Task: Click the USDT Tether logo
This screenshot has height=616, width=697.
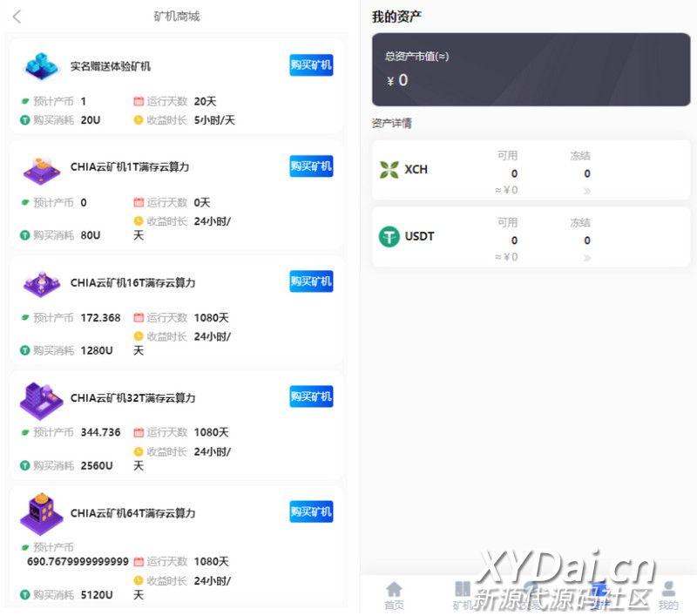Action: [x=389, y=236]
